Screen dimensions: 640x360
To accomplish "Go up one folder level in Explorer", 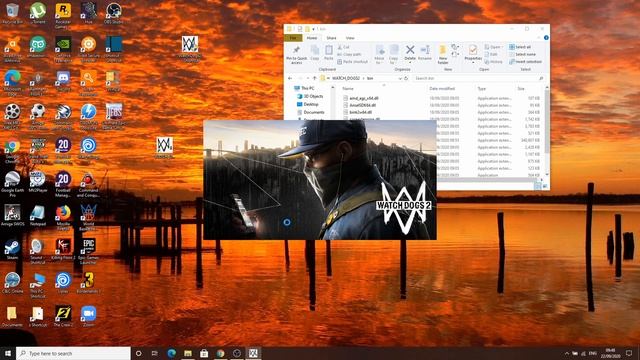I will point(314,78).
